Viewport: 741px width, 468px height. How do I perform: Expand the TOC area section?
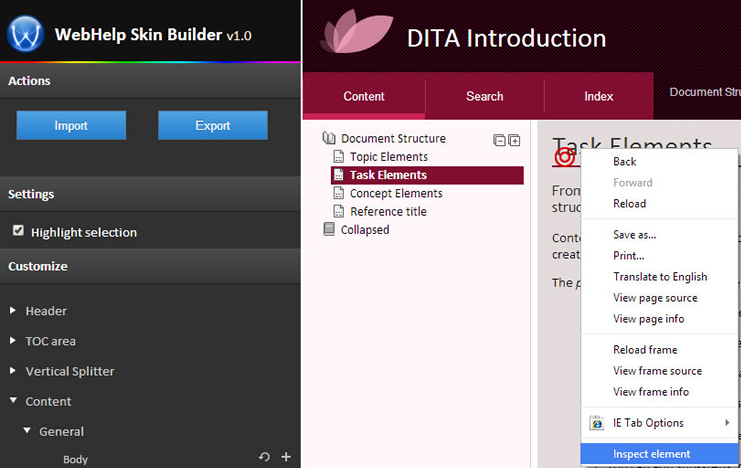pos(13,341)
